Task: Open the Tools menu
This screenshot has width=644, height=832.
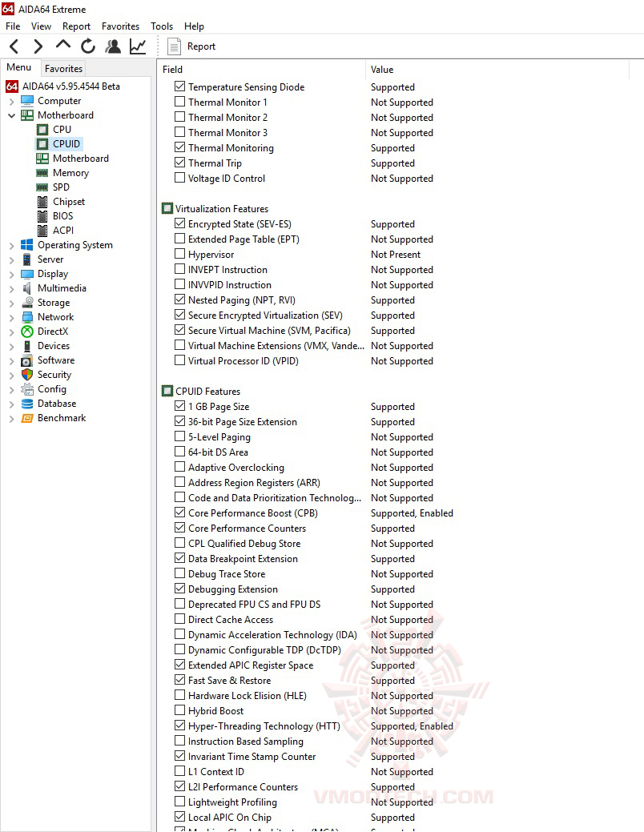Action: (x=161, y=26)
